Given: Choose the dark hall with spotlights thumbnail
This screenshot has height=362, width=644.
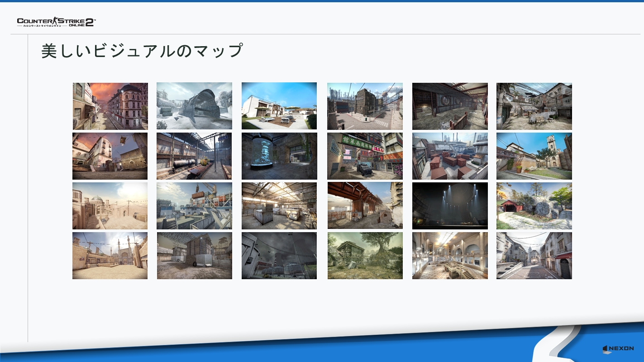Looking at the screenshot, I should pyautogui.click(x=450, y=206).
